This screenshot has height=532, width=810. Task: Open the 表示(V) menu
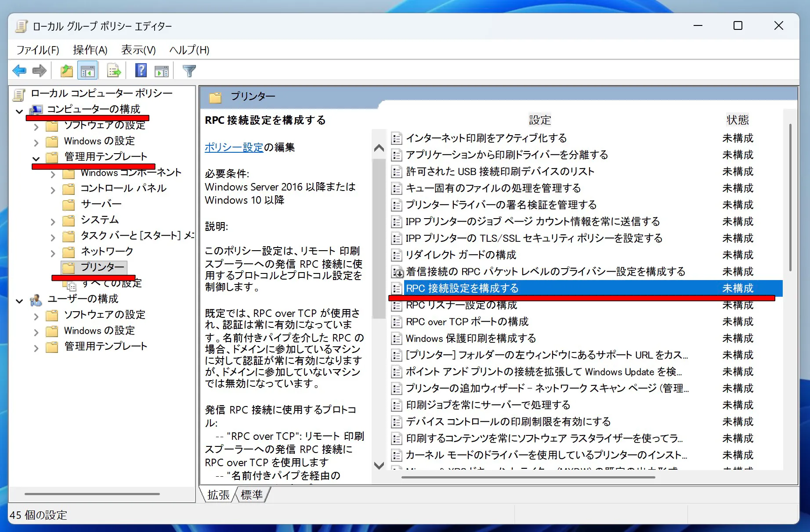[138, 50]
